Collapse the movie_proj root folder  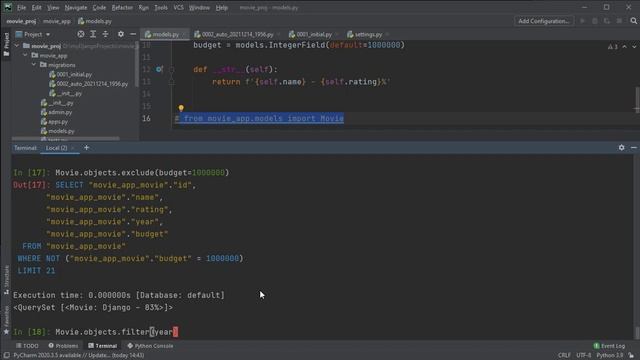[17, 46]
